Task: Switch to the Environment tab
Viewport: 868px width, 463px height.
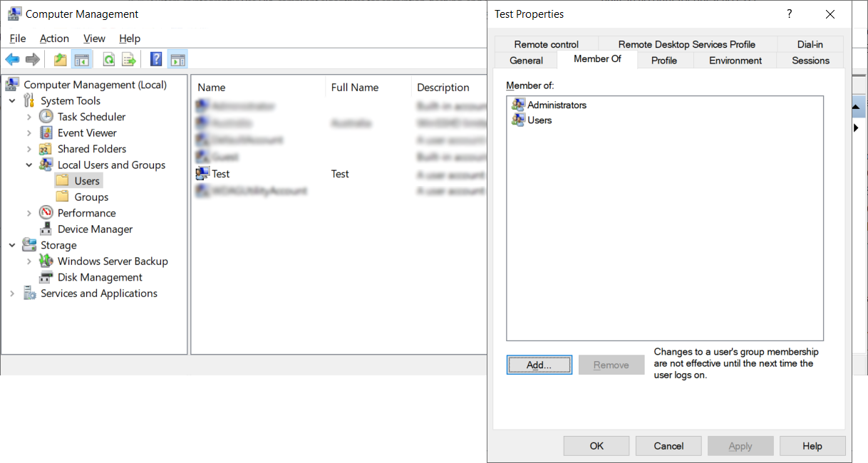Action: [x=735, y=61]
